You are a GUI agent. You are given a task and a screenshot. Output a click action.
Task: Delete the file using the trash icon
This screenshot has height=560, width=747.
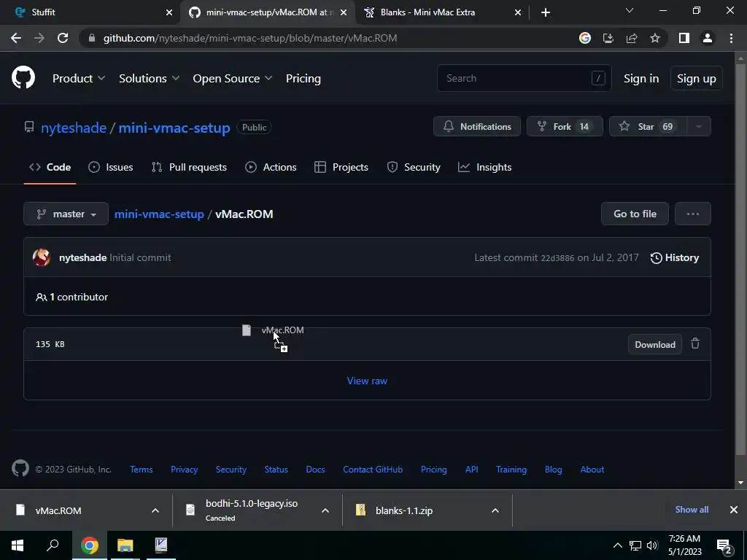pyautogui.click(x=695, y=343)
